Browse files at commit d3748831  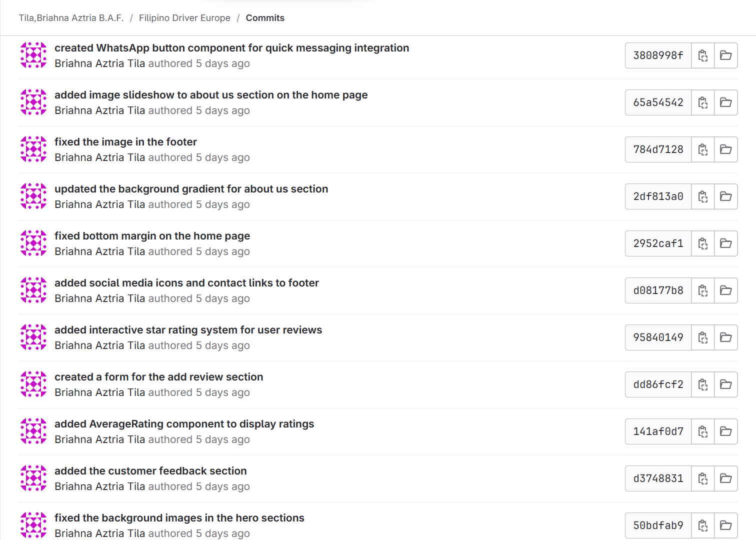(x=725, y=478)
